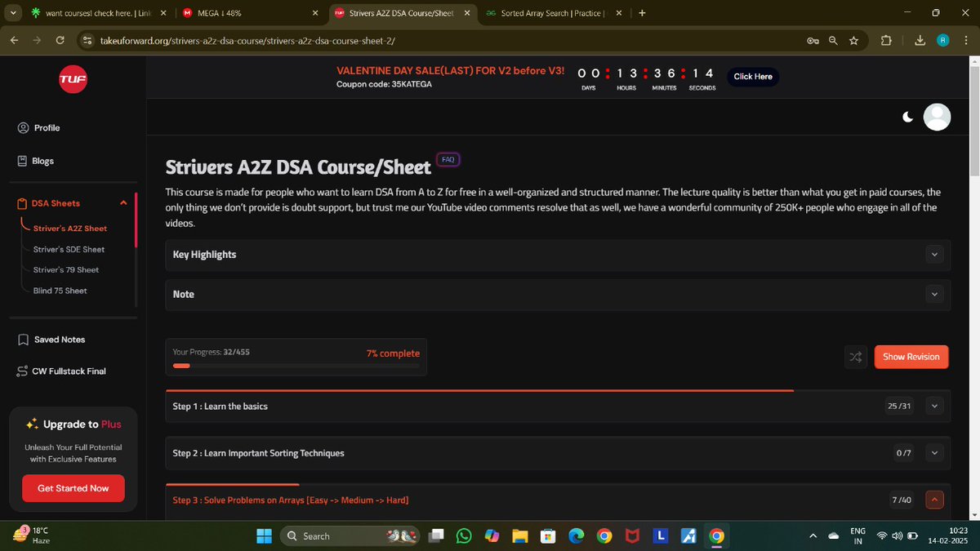
Task: Select Blind 75 Sheet
Action: point(60,291)
